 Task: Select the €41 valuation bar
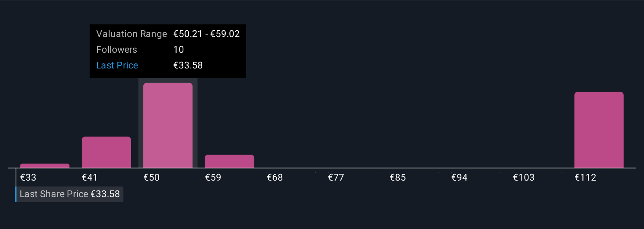pyautogui.click(x=106, y=152)
